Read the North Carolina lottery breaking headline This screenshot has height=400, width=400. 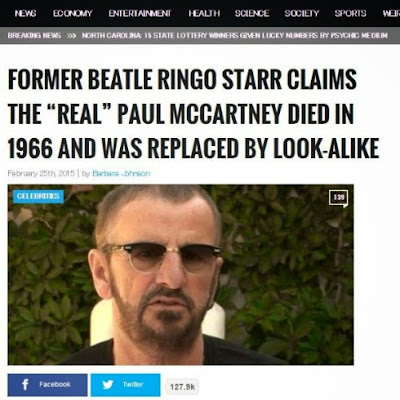[235, 35]
